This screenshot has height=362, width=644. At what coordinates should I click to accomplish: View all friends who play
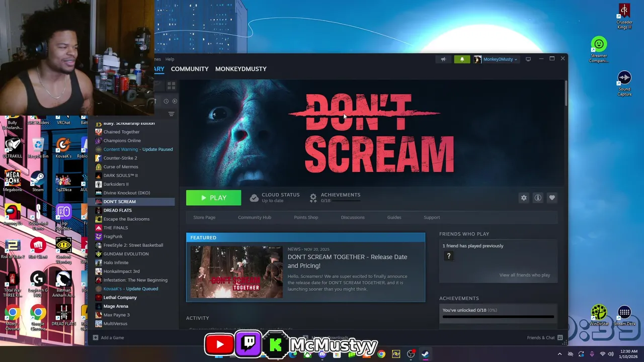pyautogui.click(x=525, y=275)
